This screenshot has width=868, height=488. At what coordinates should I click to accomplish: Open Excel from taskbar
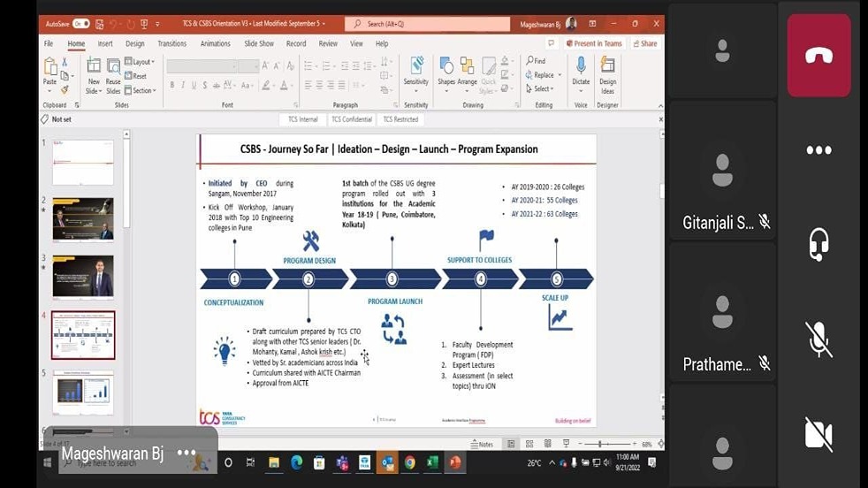[x=432, y=462]
